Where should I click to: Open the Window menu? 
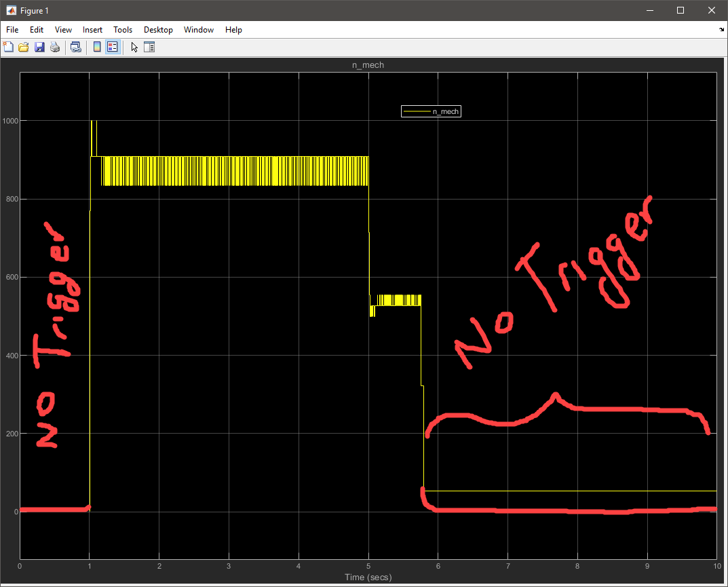(199, 30)
